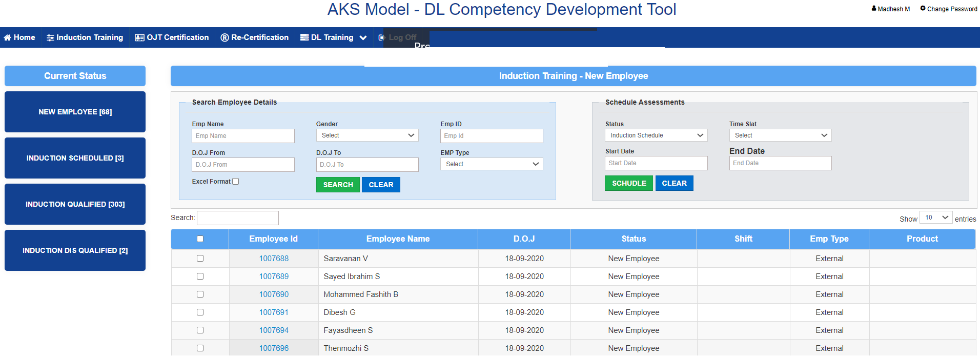Click the Current Status panel header
980x356 pixels.
(75, 76)
